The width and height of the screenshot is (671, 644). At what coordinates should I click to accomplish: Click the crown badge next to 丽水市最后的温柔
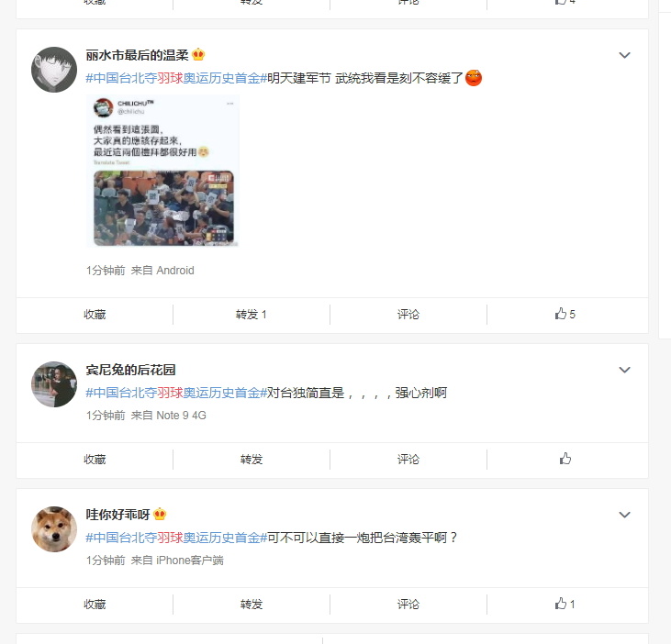pos(198,55)
